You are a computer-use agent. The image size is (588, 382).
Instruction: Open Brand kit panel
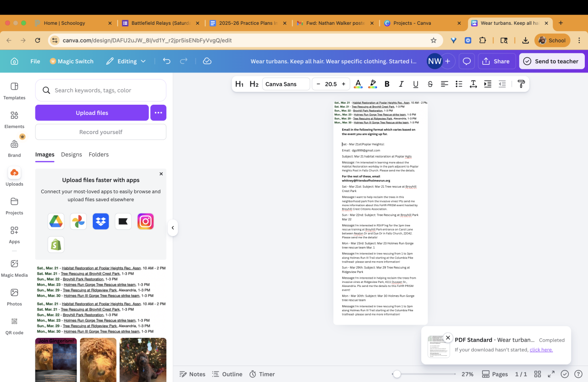14,149
